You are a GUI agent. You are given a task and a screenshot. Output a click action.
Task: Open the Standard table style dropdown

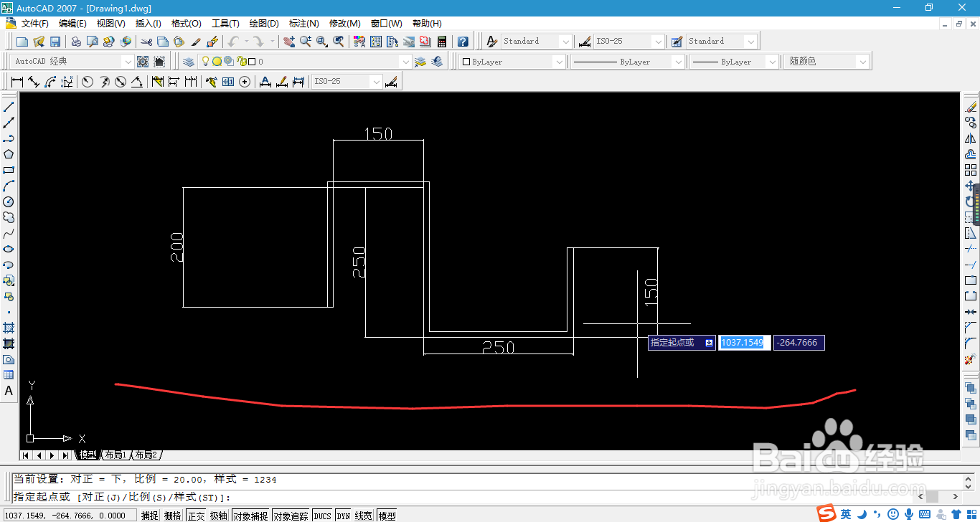point(750,42)
